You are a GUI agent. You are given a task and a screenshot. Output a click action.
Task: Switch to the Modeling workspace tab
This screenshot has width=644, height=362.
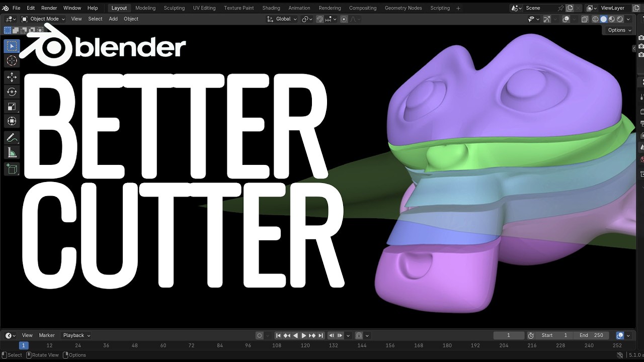click(145, 8)
